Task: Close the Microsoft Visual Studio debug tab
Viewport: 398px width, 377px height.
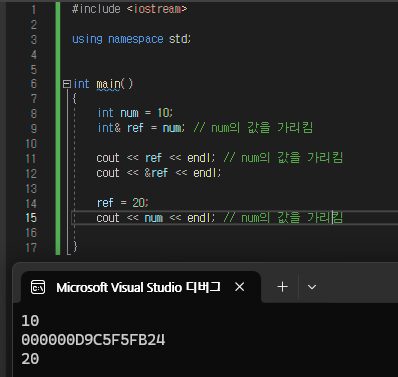Action: click(x=239, y=287)
